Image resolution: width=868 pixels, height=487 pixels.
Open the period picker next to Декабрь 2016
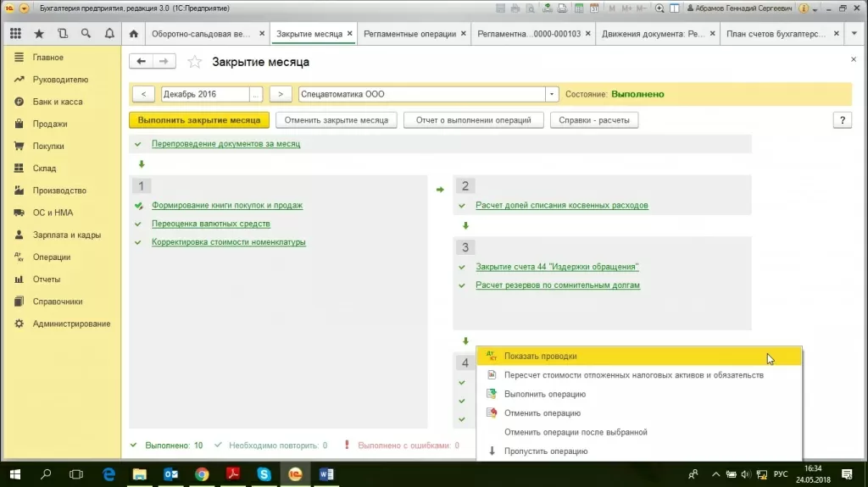(x=257, y=94)
